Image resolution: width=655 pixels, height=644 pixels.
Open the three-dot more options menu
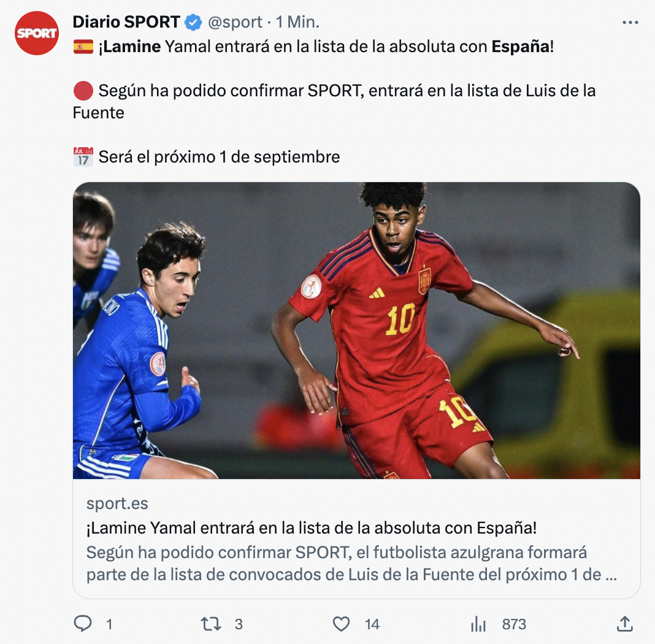click(x=630, y=23)
